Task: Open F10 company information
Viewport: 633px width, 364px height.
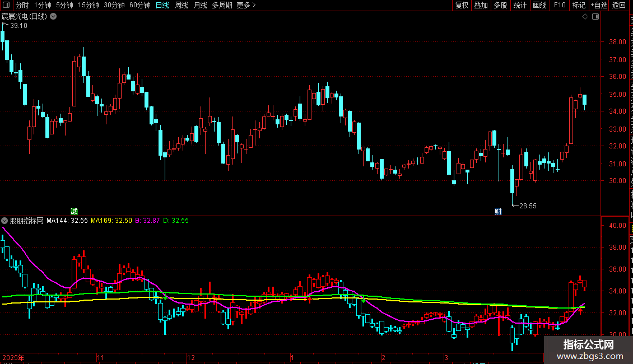Action: [560, 5]
